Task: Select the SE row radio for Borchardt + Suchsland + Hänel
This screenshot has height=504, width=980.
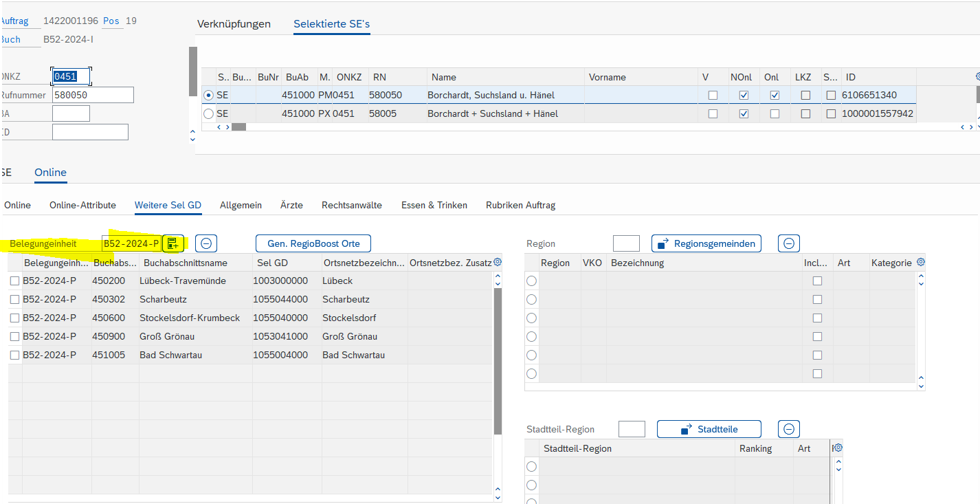Action: (208, 113)
